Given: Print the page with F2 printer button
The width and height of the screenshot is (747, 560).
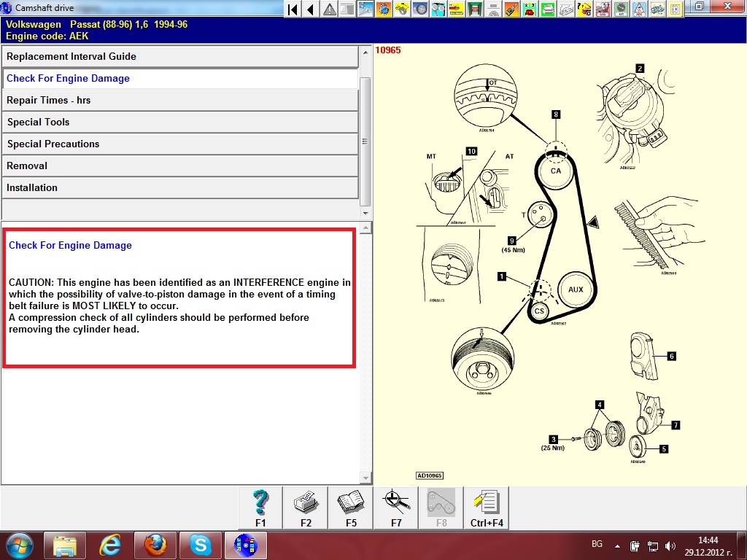Looking at the screenshot, I should point(306,507).
